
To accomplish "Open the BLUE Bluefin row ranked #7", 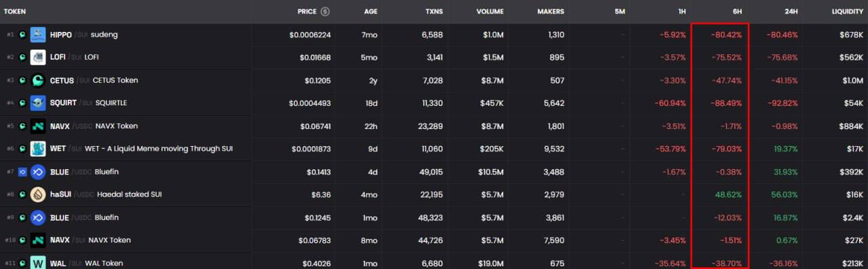I will (434, 172).
